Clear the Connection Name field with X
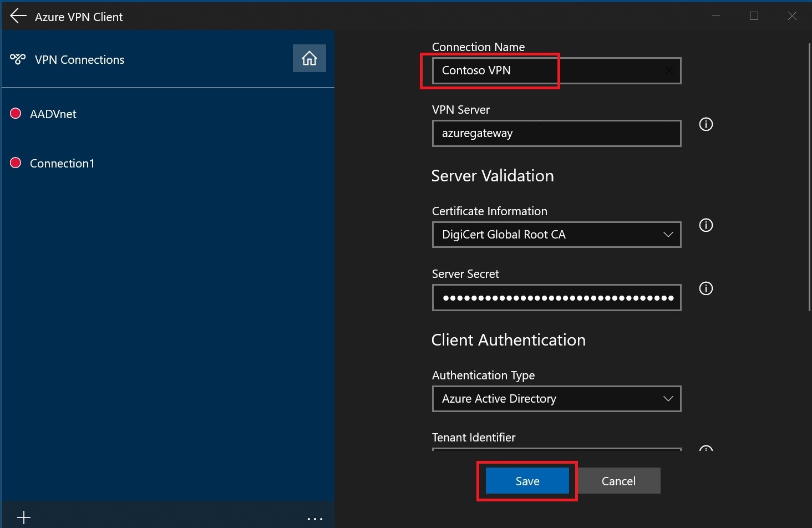Viewport: 812px width, 528px height. (669, 70)
